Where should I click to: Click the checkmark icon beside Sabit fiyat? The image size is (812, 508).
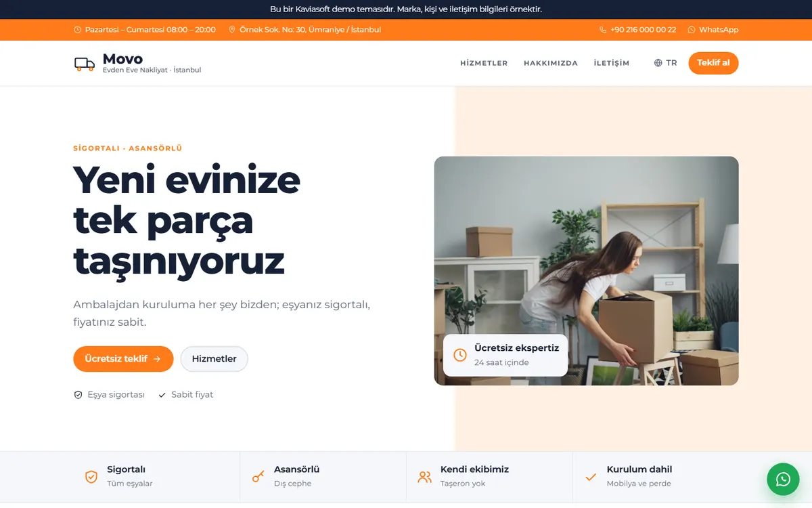162,395
